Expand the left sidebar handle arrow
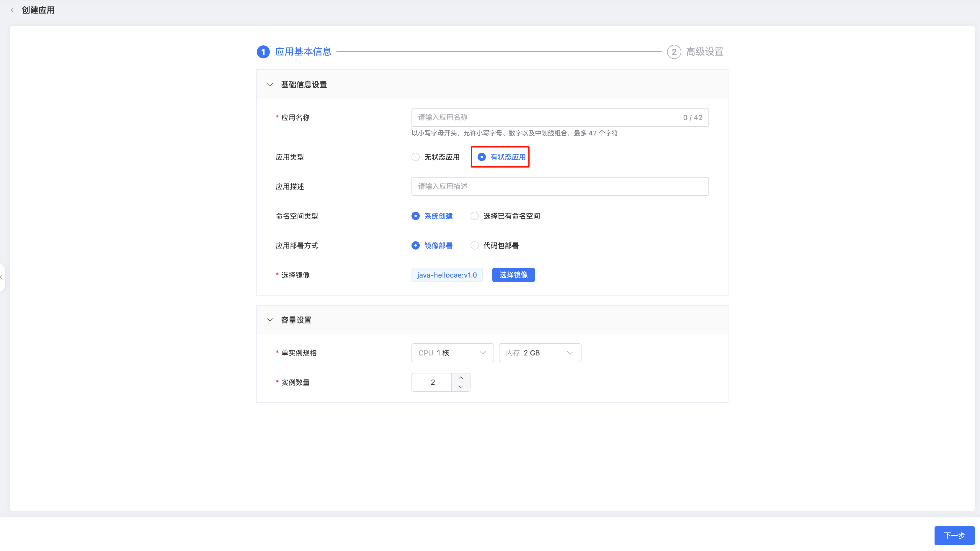Viewport: 980px width, 551px height. tap(2, 277)
